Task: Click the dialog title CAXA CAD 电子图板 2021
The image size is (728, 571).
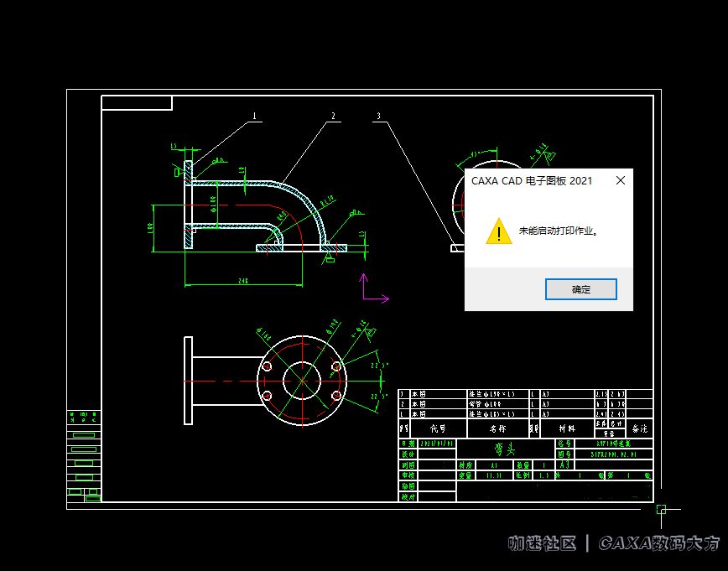Action: (x=532, y=180)
